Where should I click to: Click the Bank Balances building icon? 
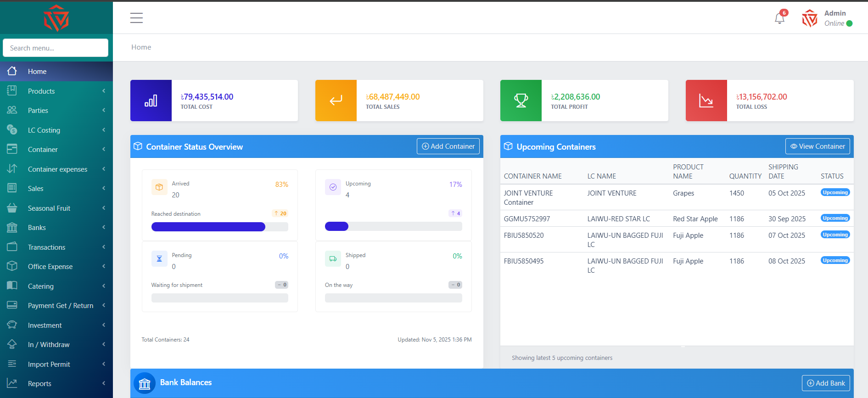[145, 383]
